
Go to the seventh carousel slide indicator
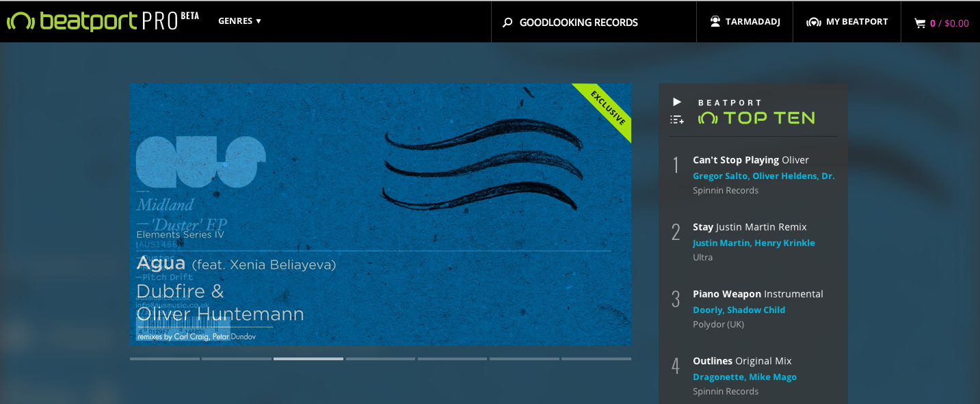tap(596, 358)
